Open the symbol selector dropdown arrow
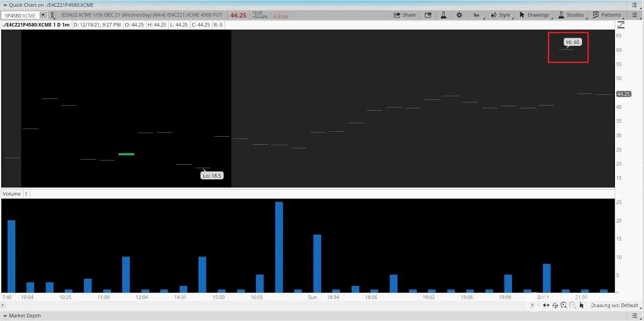 pos(43,15)
